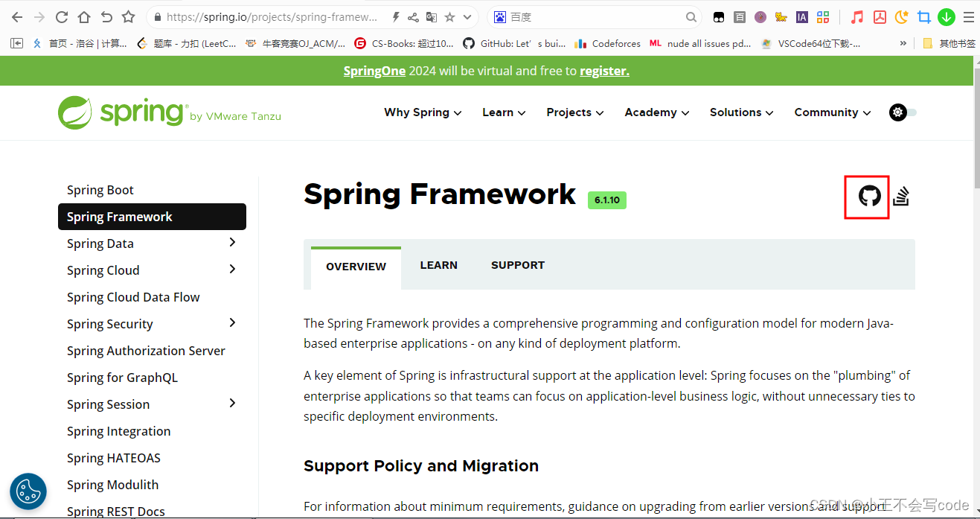The image size is (980, 519).
Task: Open the Spring Framework GitHub repository icon
Action: pyautogui.click(x=869, y=197)
